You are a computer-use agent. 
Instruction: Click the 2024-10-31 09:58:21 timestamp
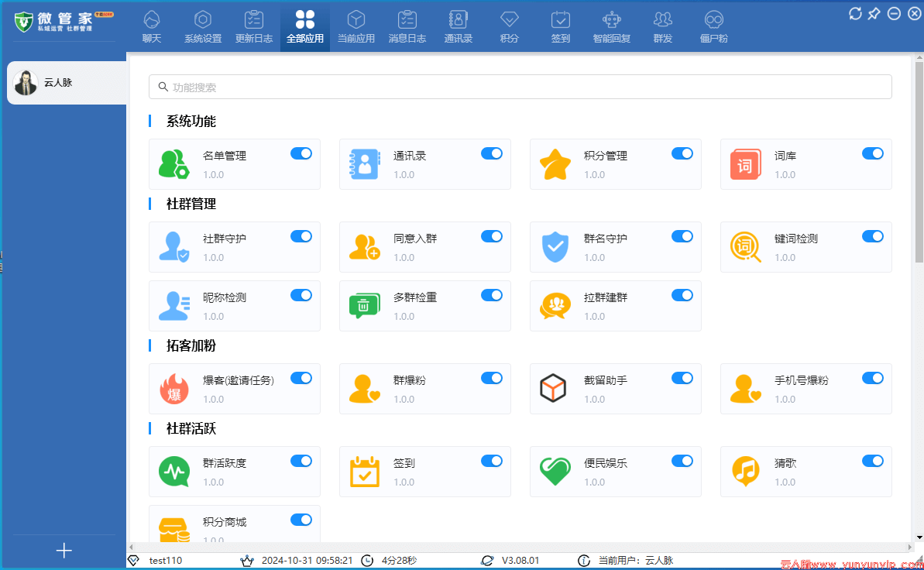(307, 561)
